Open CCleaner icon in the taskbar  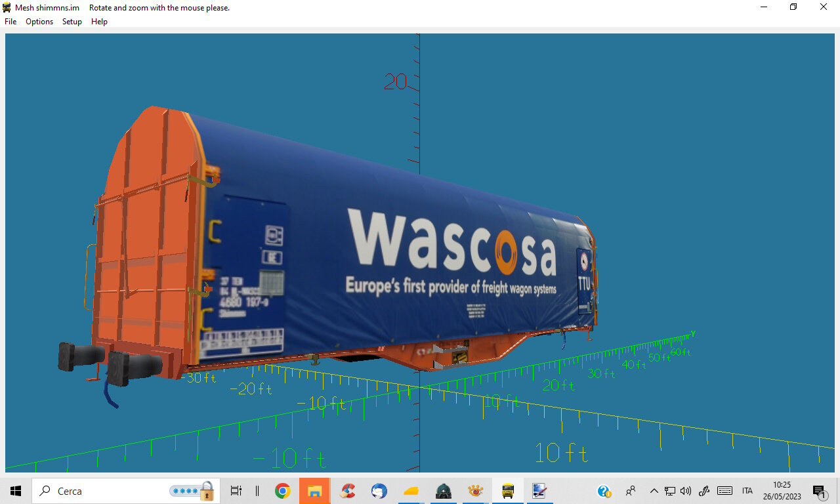click(347, 491)
